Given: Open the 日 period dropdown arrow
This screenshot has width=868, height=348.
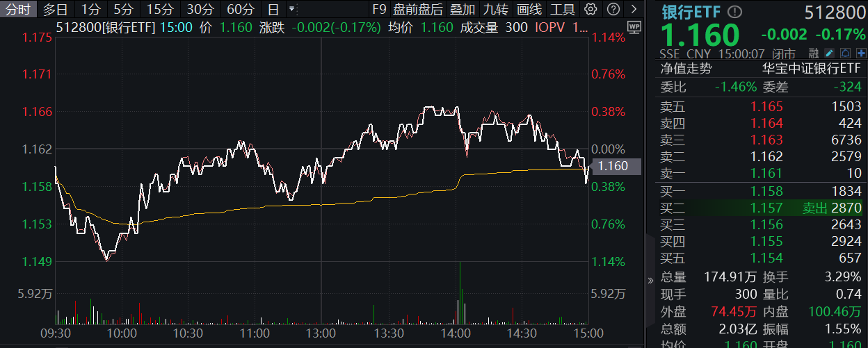Looking at the screenshot, I should pos(291,10).
